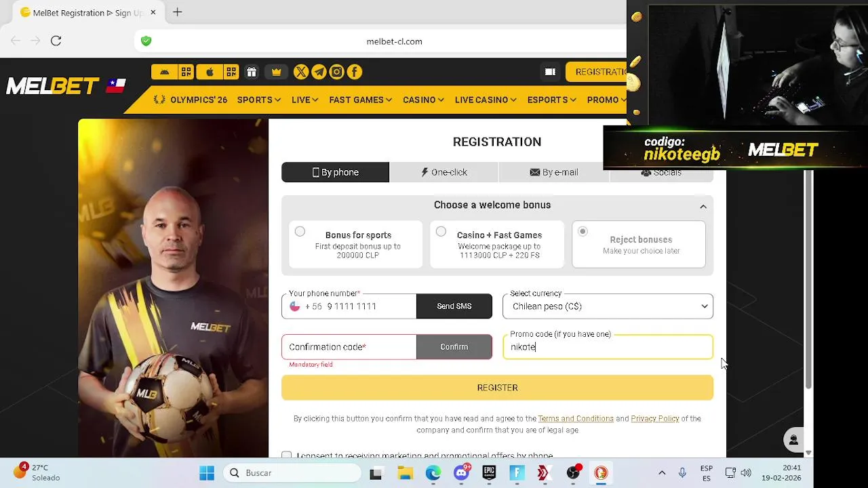This screenshot has width=868, height=488.
Task: Switch to the By e-mail tab
Action: [554, 172]
